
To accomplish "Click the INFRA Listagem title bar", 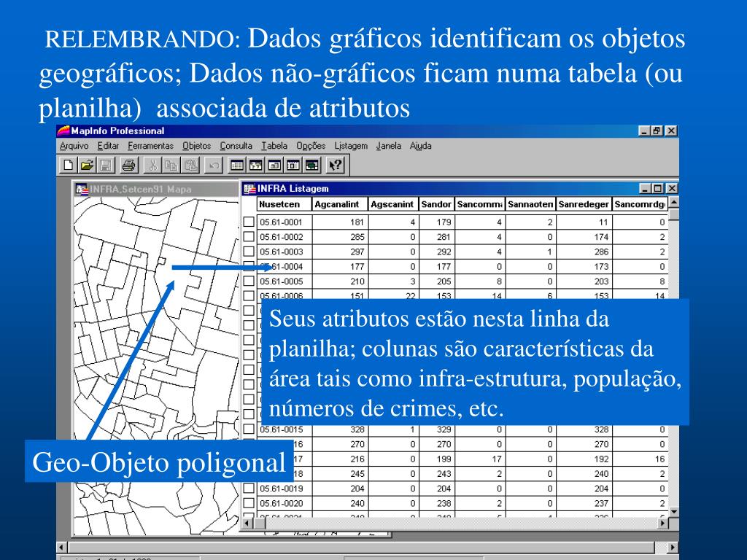I will click(x=460, y=189).
